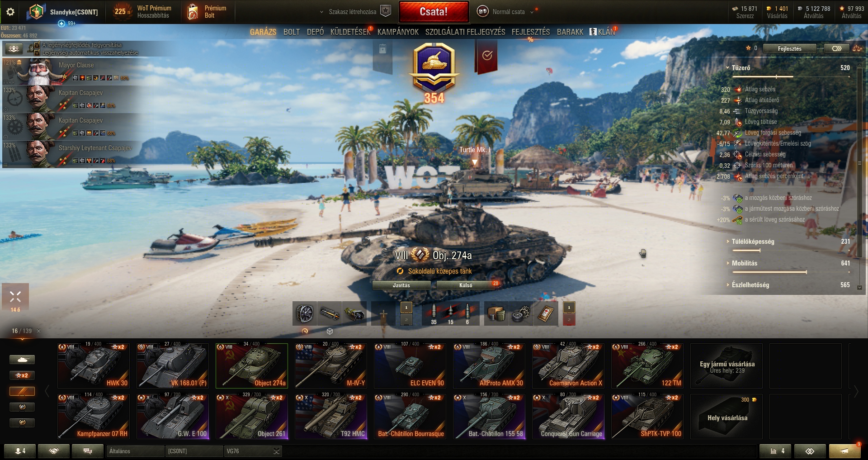
Task: Open the KÜLDETÉSEK tab
Action: click(x=350, y=32)
